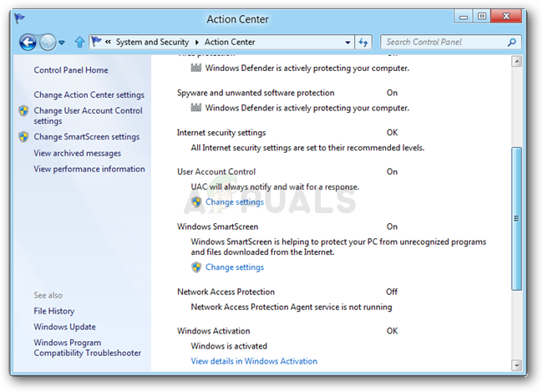This screenshot has height=392, width=543.
Task: Open Control Panel Home
Action: 71,70
